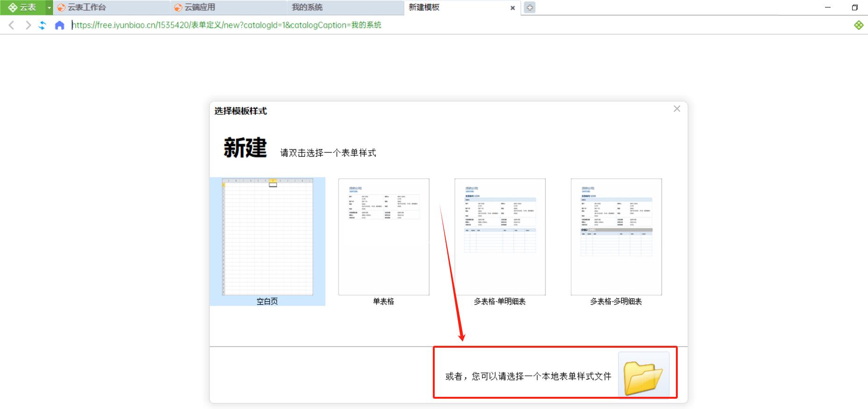Select the 新建模板 tab
The height and width of the screenshot is (409, 868).
424,7
